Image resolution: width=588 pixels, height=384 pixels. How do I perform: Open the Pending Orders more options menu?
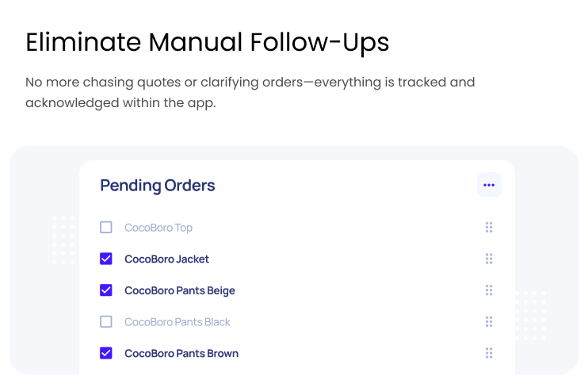tap(489, 185)
